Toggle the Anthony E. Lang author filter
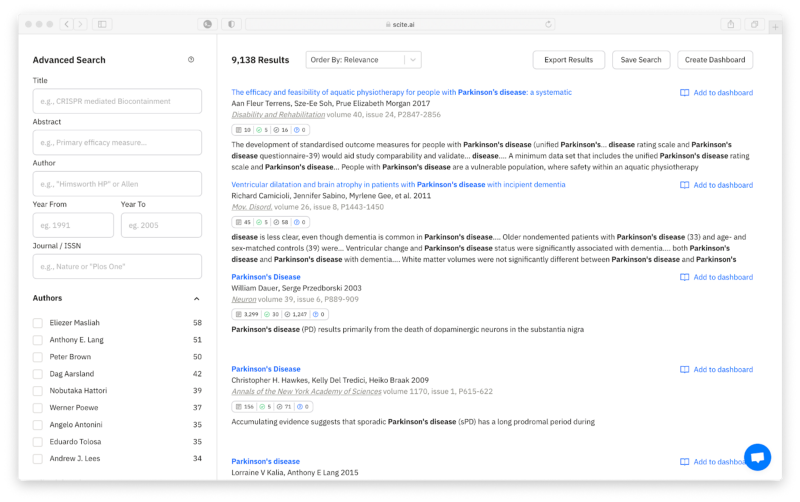Screen dimensions: 800x502 tap(38, 340)
